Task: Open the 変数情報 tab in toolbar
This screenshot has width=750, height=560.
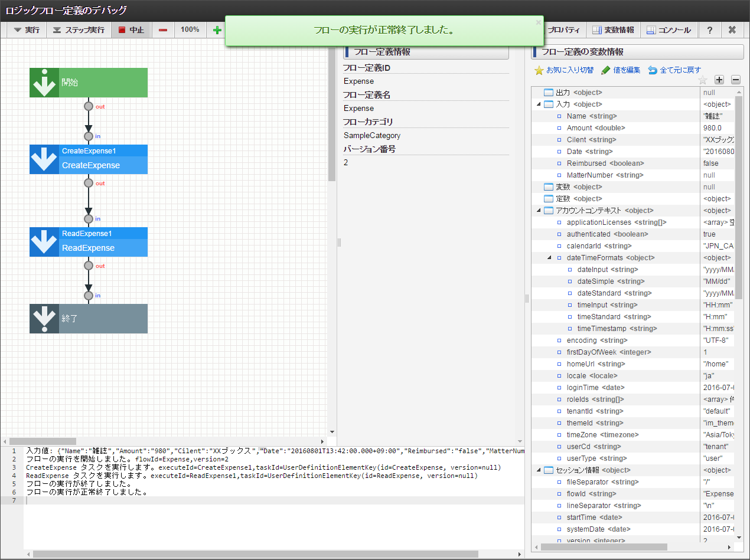Action: [613, 30]
